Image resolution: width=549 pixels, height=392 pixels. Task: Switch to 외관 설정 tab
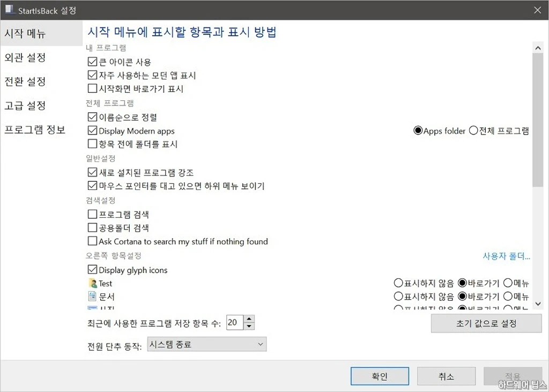pos(41,57)
